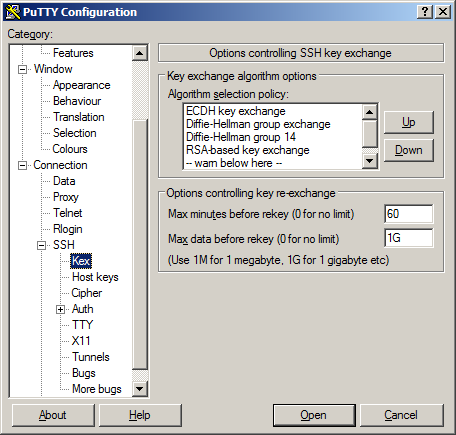Screen dimensions: 456x435
Task: Click category tree scrollbar up arrow
Action: (140, 53)
